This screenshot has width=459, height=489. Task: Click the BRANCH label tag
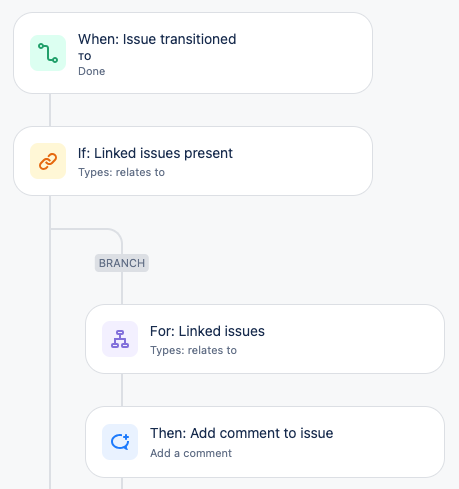pyautogui.click(x=122, y=263)
